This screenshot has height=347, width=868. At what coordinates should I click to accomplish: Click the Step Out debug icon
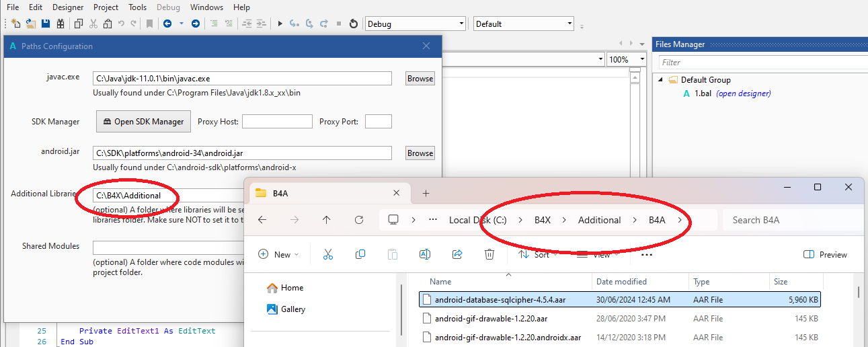point(324,24)
